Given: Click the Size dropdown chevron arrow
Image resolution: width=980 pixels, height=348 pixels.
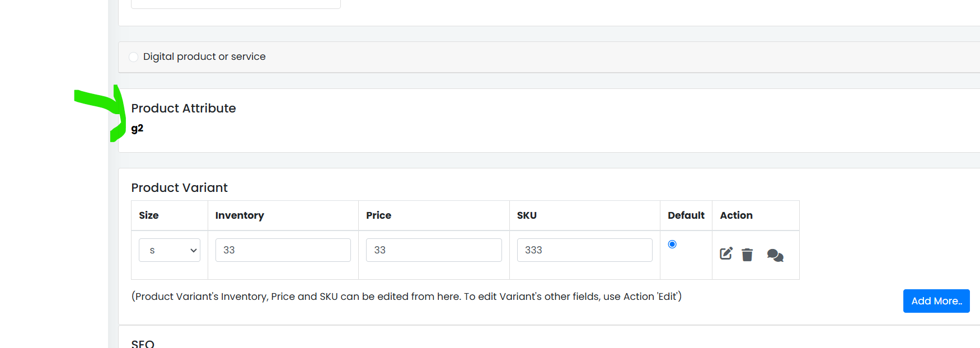Looking at the screenshot, I should click(x=193, y=251).
